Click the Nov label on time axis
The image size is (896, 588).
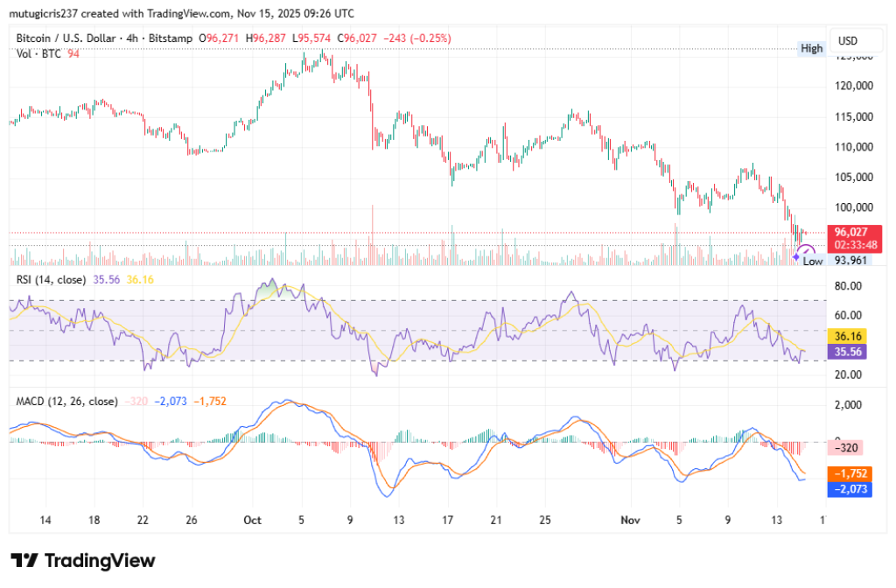coord(628,520)
